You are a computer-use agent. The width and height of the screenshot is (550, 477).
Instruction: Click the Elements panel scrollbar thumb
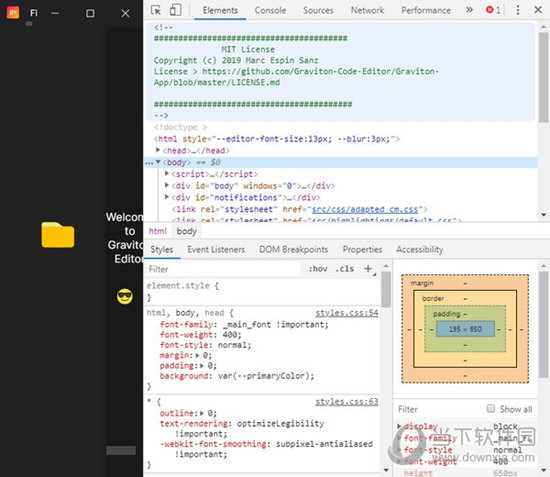point(543,77)
